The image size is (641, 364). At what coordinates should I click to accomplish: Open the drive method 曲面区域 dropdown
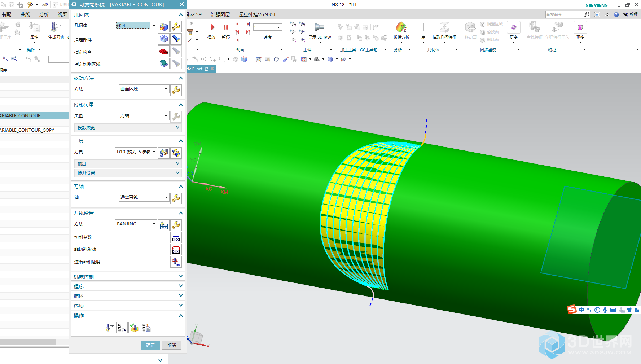click(166, 89)
